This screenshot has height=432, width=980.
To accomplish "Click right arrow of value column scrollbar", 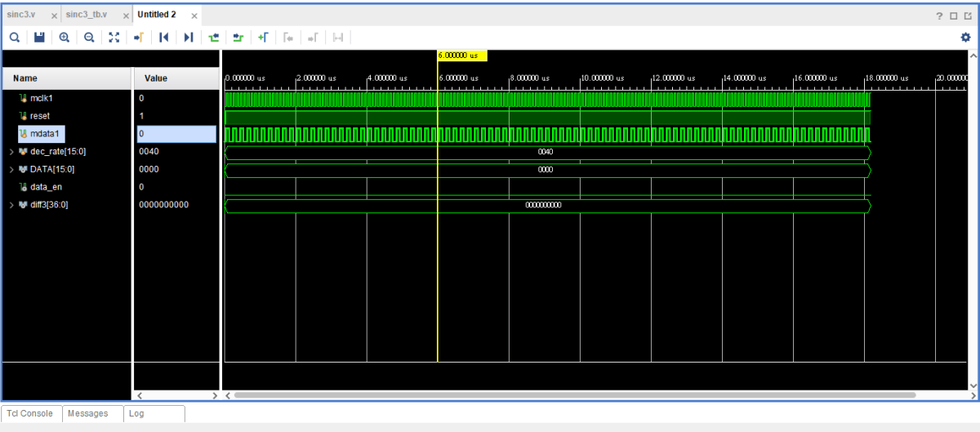I will click(x=216, y=395).
